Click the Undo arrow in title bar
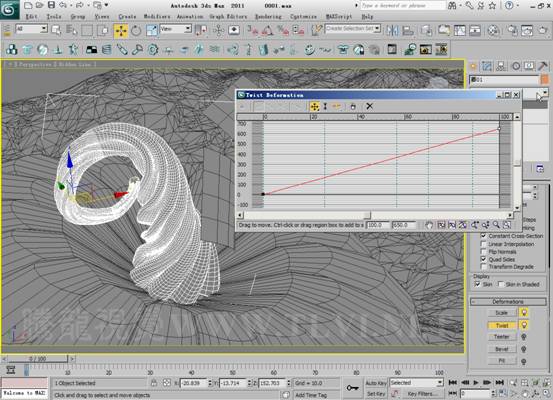 [x=63, y=5]
